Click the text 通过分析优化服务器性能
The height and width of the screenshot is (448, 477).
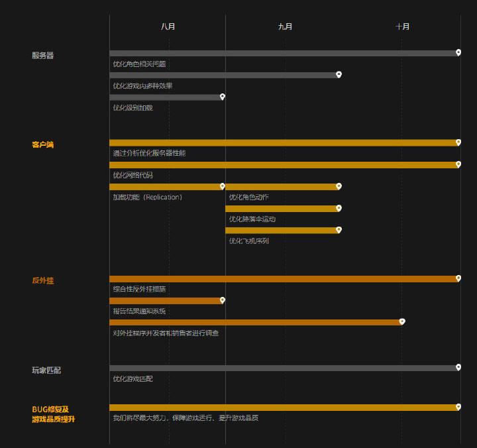[149, 153]
